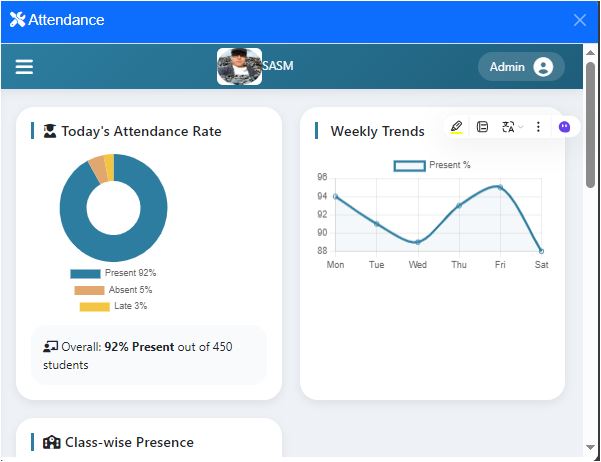Click the Fri data point on chart
This screenshot has width=601, height=462.
tap(500, 187)
